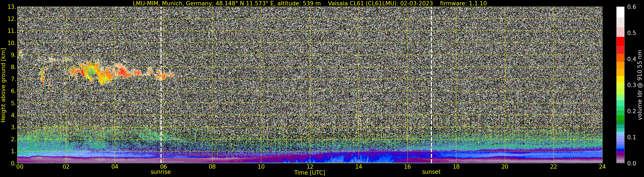Screen dimensions: 644x177
Task: Click the height axis tick label '13.'
Action: (x=12, y=7)
